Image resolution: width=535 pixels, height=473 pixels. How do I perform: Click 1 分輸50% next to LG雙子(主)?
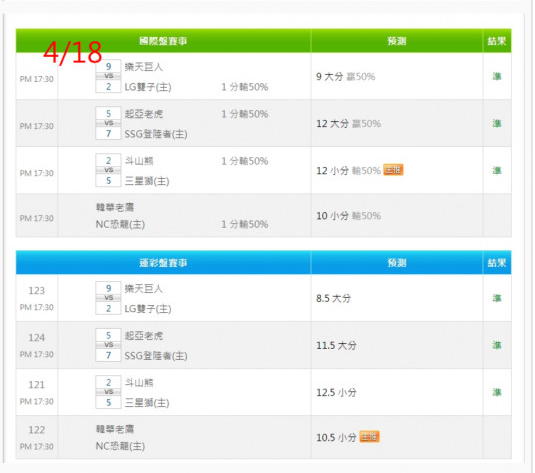click(x=245, y=87)
